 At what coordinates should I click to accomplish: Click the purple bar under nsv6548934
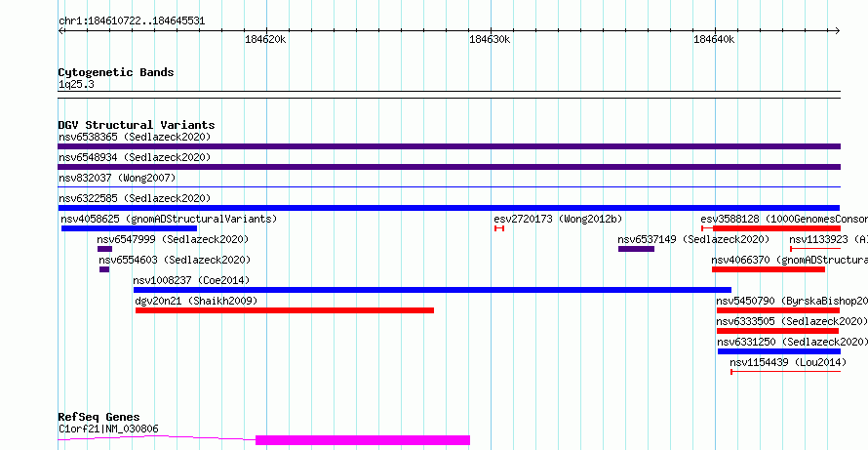[x=449, y=167]
